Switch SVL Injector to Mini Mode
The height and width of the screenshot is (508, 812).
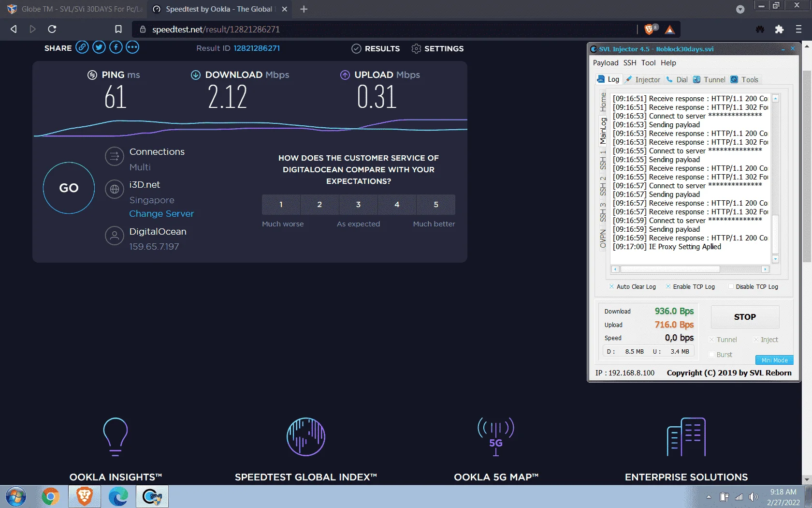(774, 360)
